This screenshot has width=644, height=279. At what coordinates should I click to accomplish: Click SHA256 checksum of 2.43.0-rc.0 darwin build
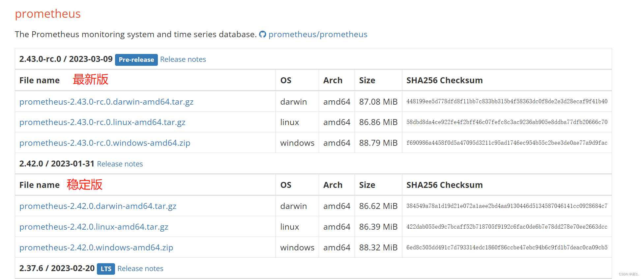click(x=507, y=101)
